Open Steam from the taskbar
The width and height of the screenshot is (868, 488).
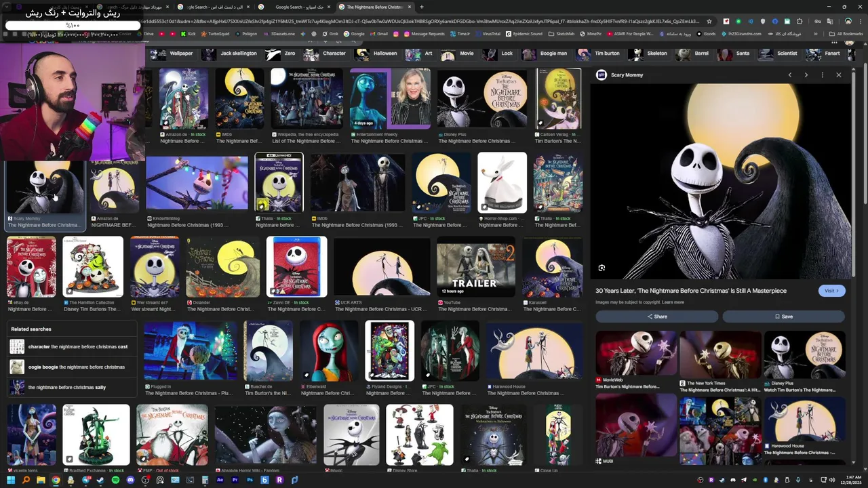100,480
